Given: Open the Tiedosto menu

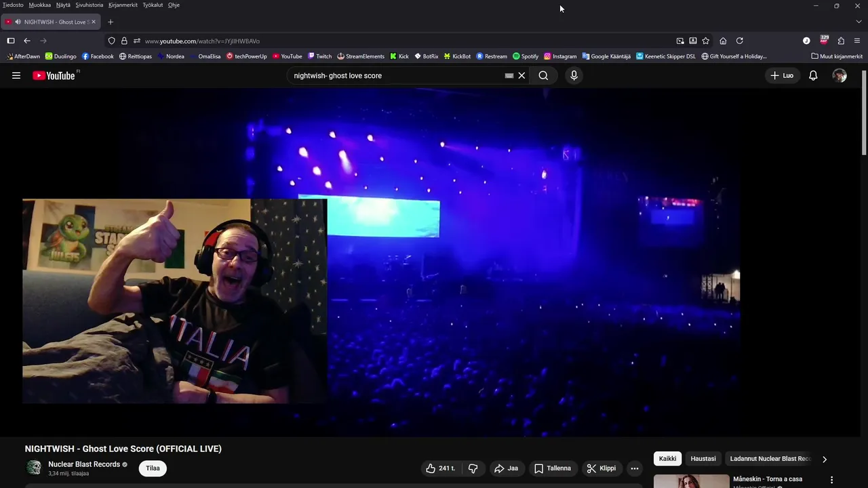Looking at the screenshot, I should [x=13, y=5].
